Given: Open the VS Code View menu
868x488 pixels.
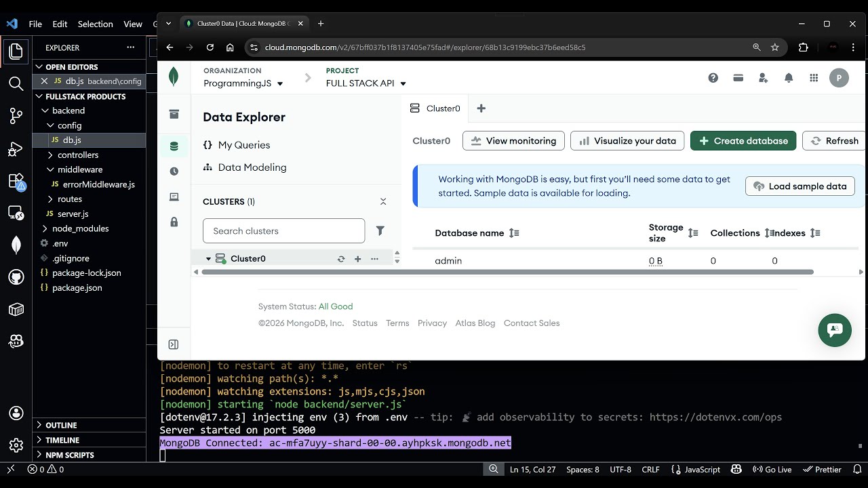Looking at the screenshot, I should click(x=133, y=24).
